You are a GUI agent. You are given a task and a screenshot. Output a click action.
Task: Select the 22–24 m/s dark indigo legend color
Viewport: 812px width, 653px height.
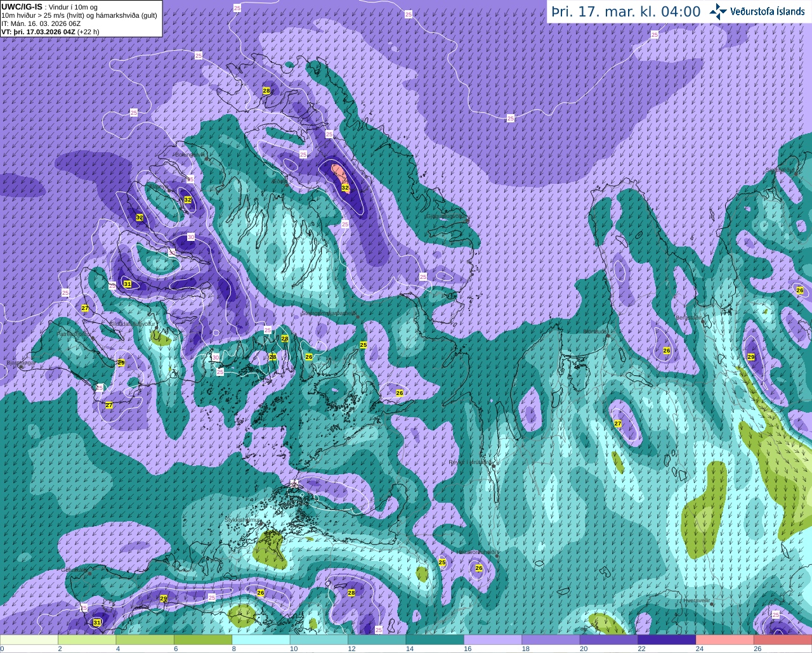[x=667, y=640]
